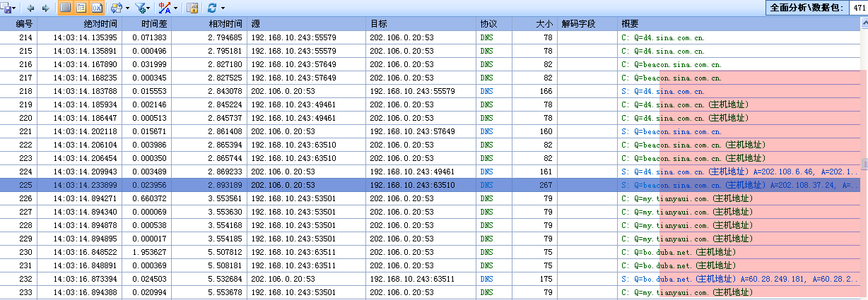Open the character encoding dropdown arrow
This screenshot has height=300, width=868.
[175, 8]
